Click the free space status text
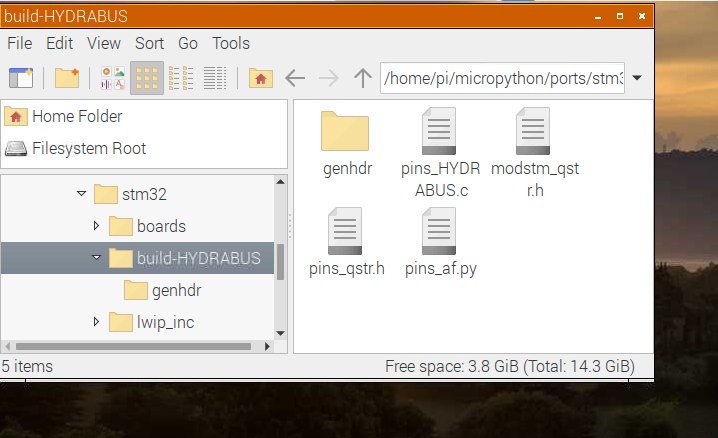Screen dimensions: 718x438 click(510, 366)
